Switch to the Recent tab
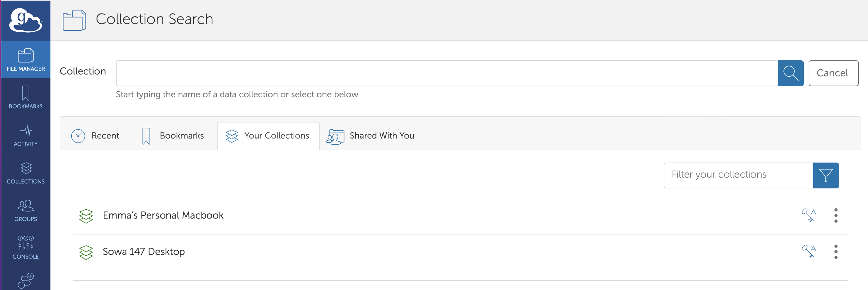This screenshot has width=868, height=290. pyautogui.click(x=95, y=135)
